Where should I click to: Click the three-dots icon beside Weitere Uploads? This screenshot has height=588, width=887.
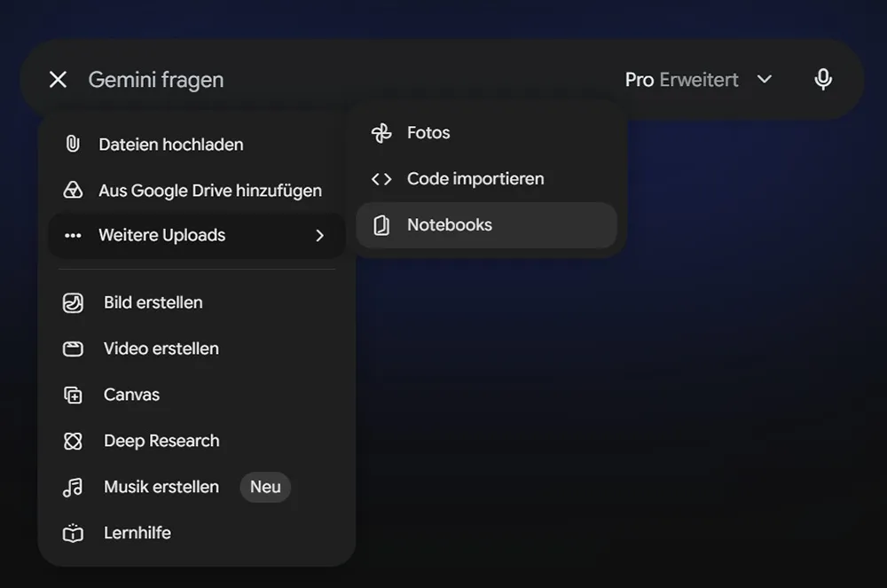[x=73, y=236]
